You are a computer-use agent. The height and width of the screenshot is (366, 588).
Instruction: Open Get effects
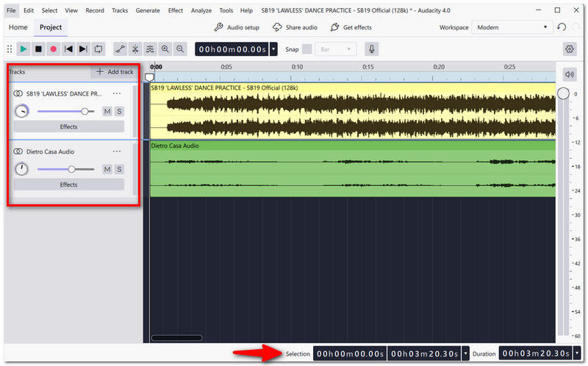[351, 27]
